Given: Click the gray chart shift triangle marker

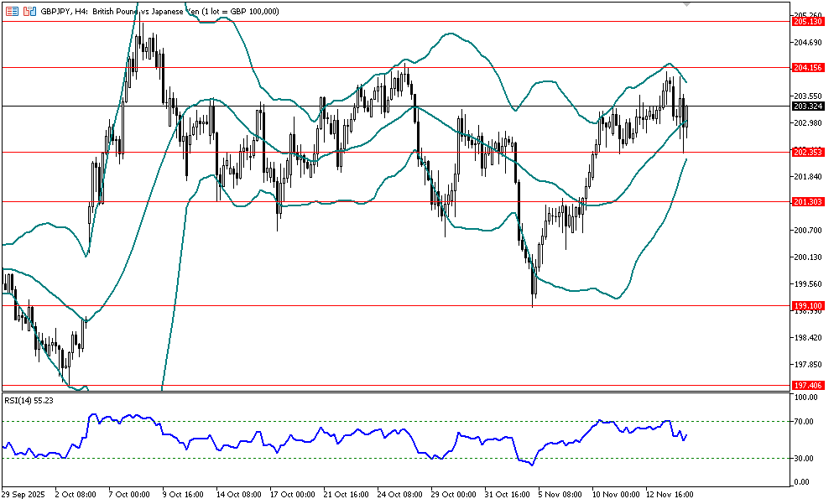Looking at the screenshot, I should (x=688, y=5).
